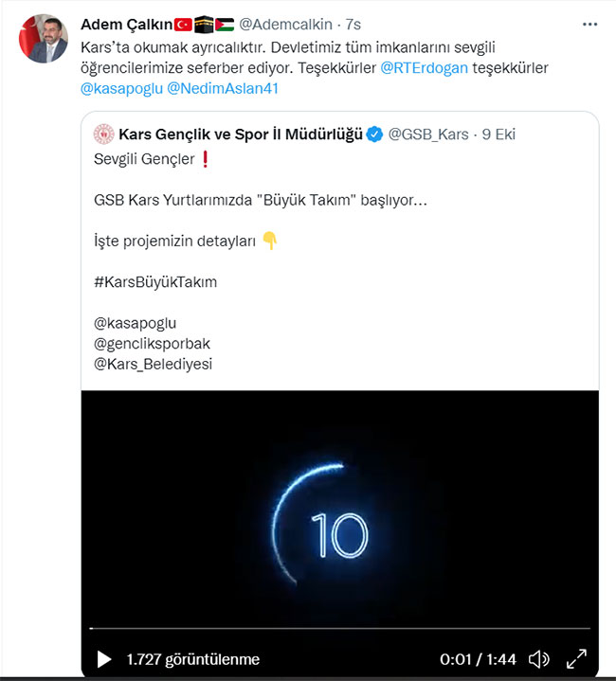Expand video to fullscreen

coord(576,659)
